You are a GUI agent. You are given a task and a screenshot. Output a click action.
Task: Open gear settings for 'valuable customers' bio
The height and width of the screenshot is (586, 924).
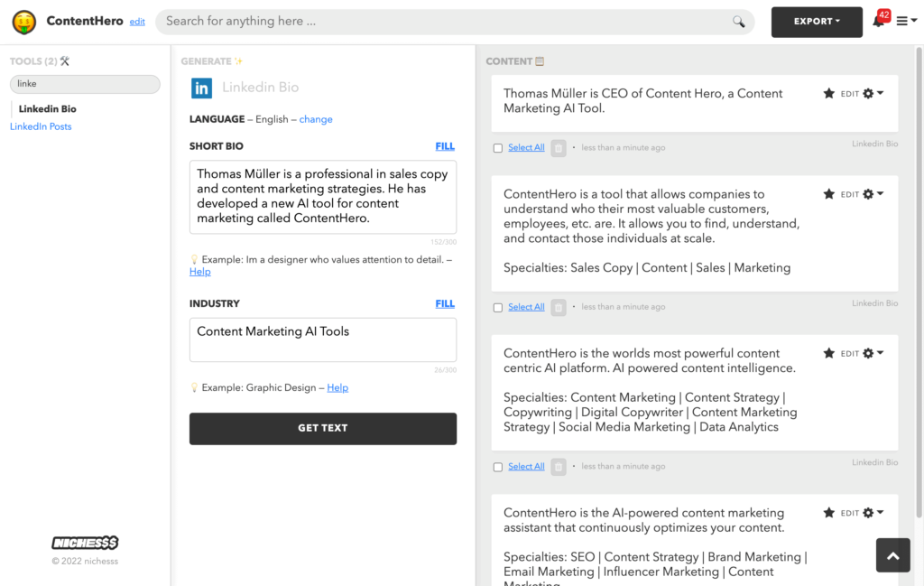(x=868, y=194)
